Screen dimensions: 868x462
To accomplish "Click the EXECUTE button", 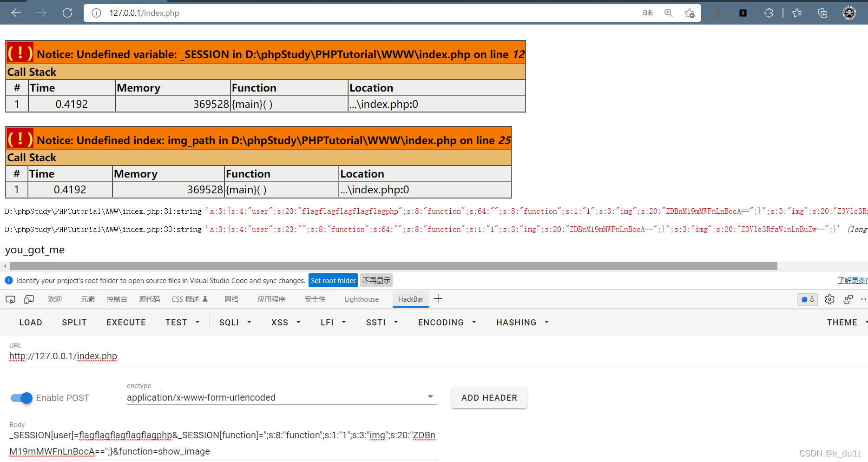I will point(126,323).
